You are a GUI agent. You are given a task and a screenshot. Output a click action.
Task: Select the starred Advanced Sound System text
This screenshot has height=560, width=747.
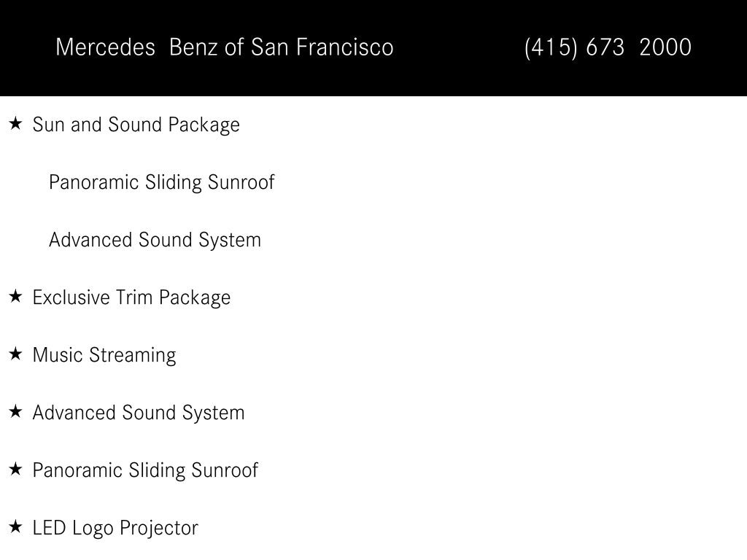pos(139,413)
